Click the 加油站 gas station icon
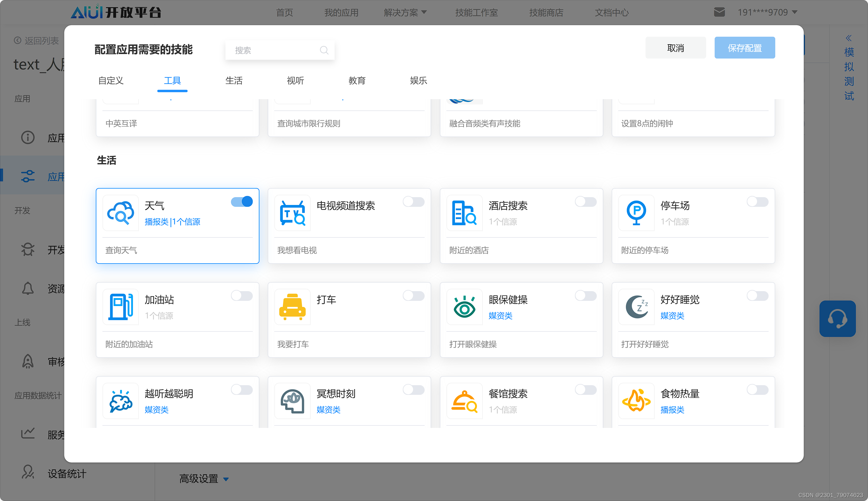868x501 pixels. point(120,307)
